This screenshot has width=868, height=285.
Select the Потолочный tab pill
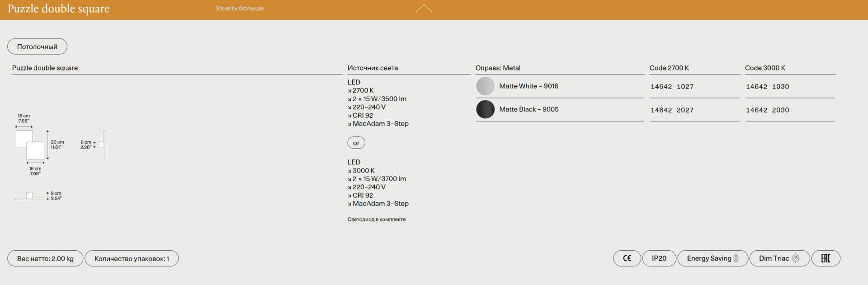(37, 47)
